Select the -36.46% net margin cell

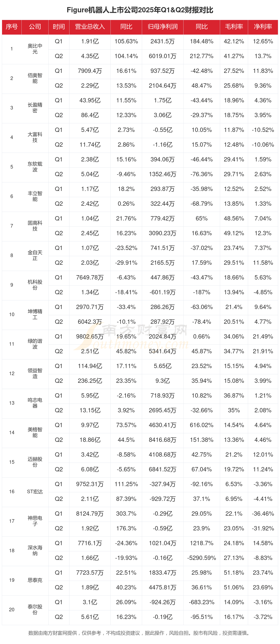[x=263, y=514]
